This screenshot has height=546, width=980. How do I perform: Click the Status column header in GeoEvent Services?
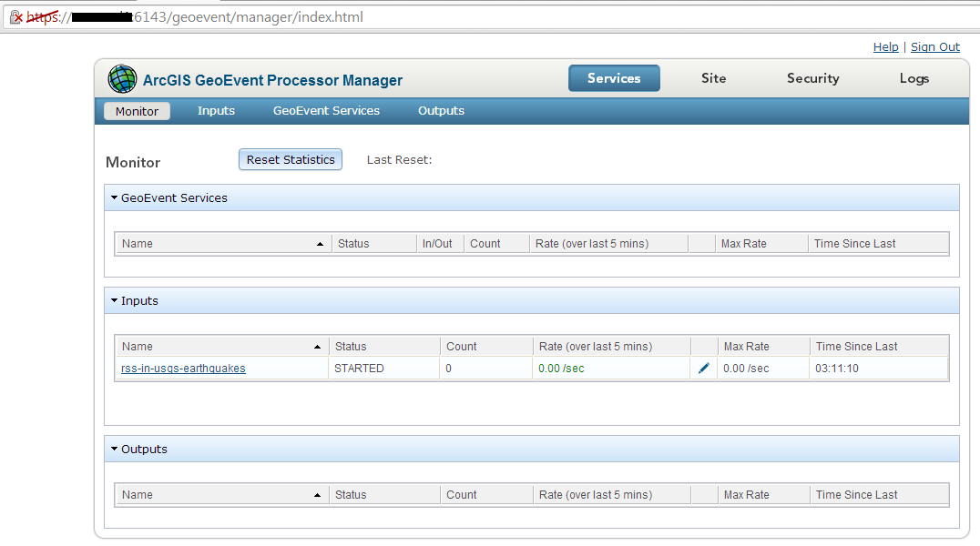click(x=374, y=244)
